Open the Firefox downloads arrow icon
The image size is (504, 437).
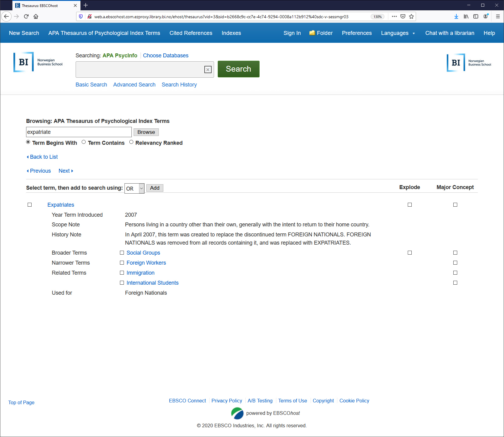click(x=456, y=16)
